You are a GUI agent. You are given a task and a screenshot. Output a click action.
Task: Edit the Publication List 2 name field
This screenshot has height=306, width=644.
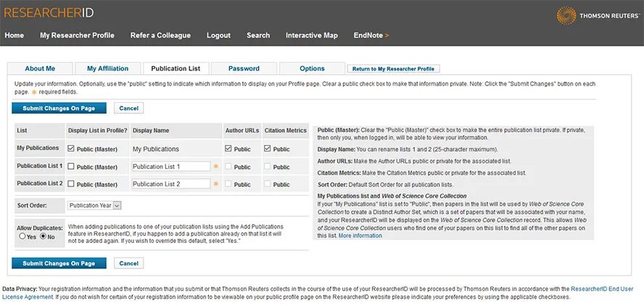tap(170, 184)
